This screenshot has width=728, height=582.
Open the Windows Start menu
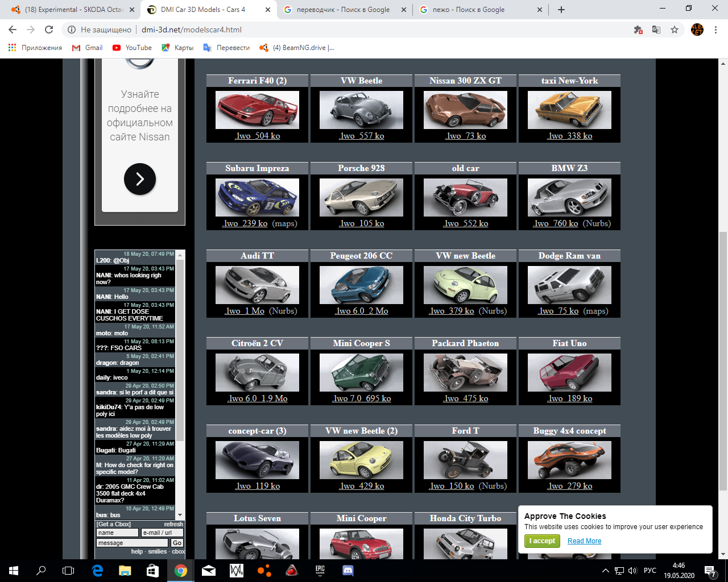coord(14,571)
